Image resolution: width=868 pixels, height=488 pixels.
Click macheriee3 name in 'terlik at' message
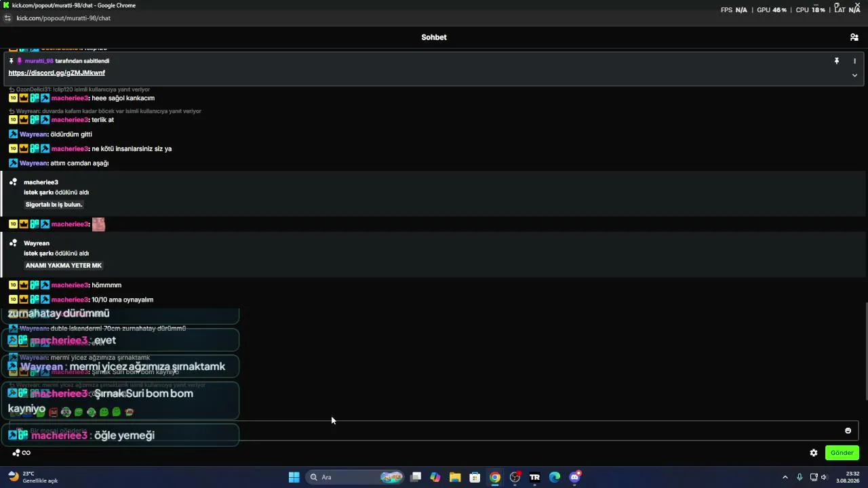(70, 120)
